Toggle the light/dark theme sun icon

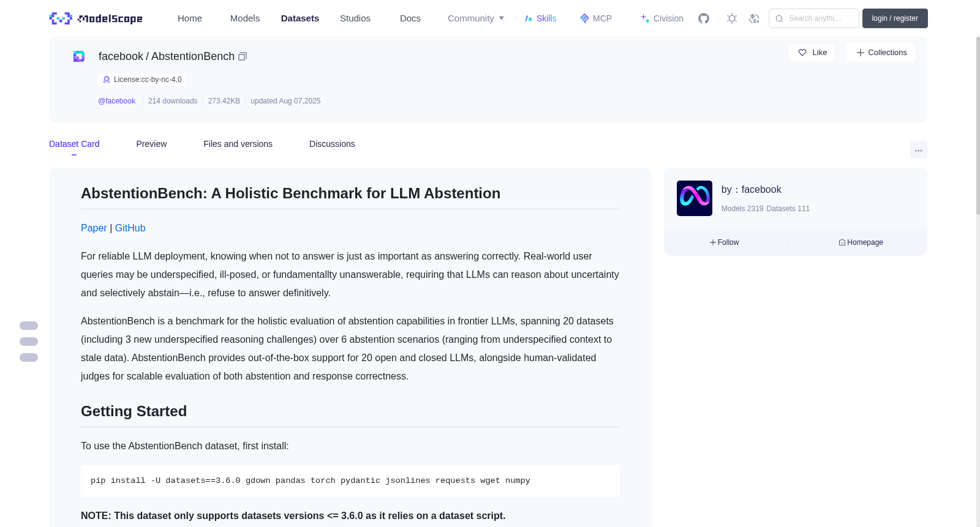(732, 18)
